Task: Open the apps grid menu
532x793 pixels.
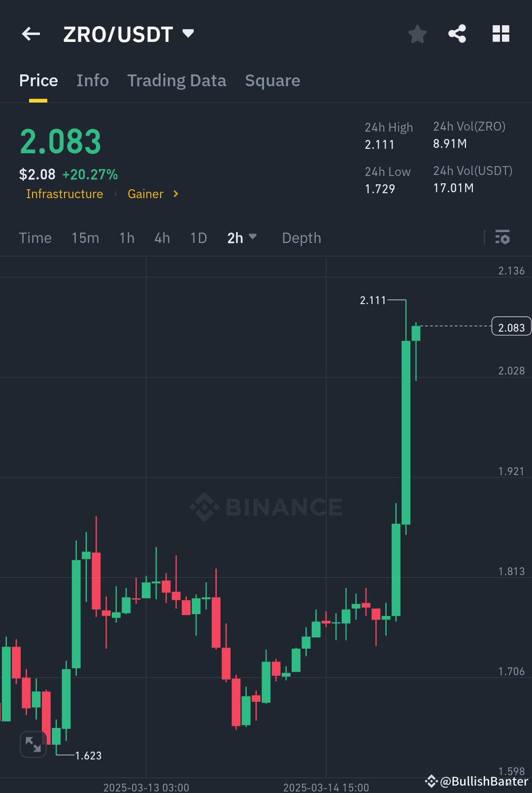Action: [501, 34]
